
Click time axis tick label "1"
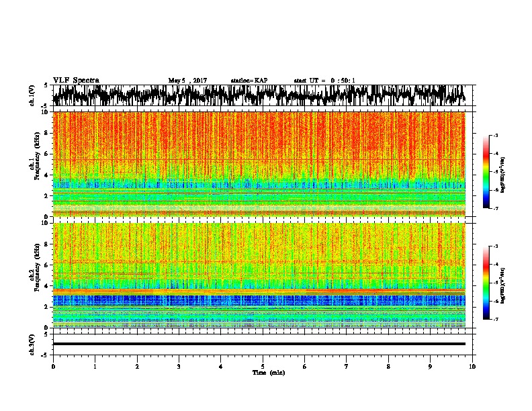click(x=95, y=367)
